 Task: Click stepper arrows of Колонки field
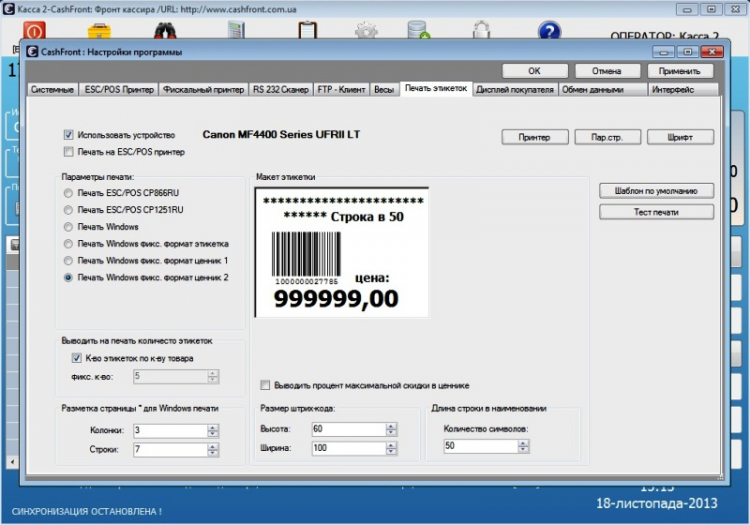click(213, 430)
